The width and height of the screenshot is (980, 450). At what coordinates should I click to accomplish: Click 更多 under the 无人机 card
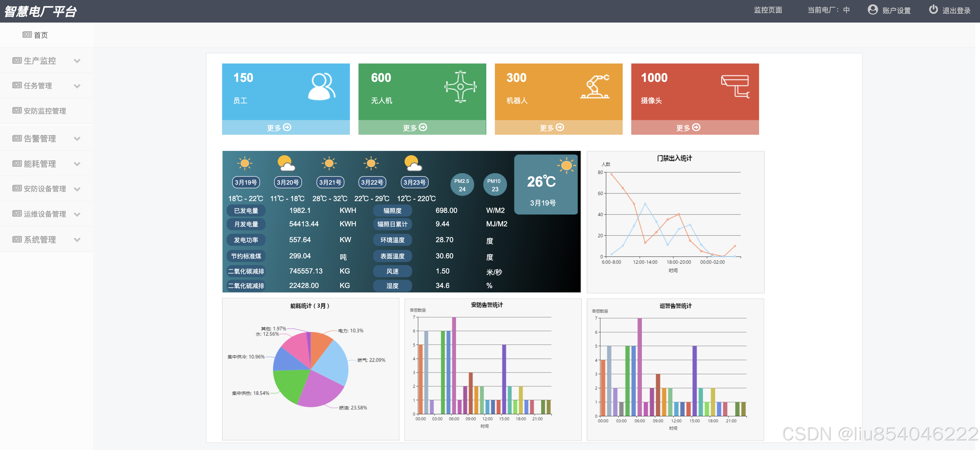tap(415, 128)
